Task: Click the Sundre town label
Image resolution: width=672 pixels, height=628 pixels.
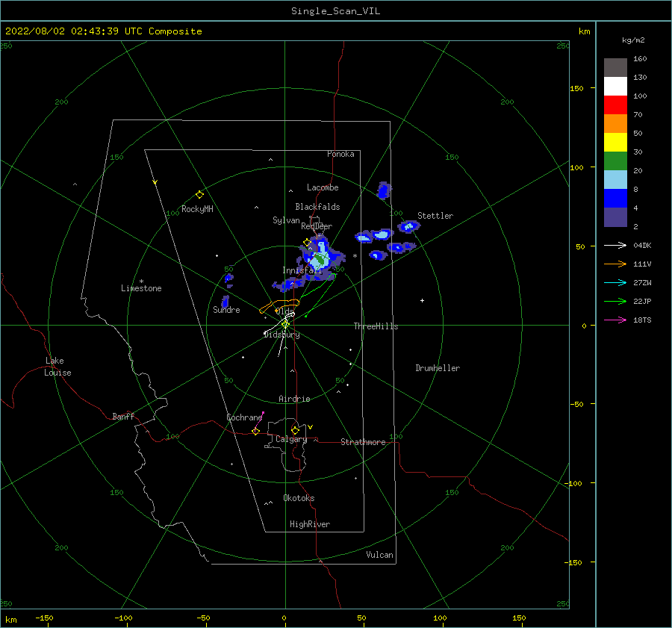Action: coord(226,310)
